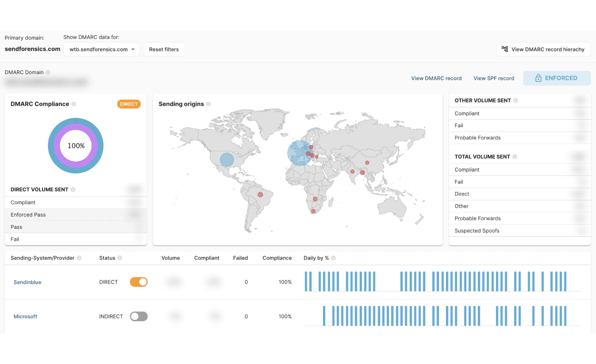Open the View DMARC record link
Image resolution: width=596 pixels, height=364 pixels.
coord(436,78)
